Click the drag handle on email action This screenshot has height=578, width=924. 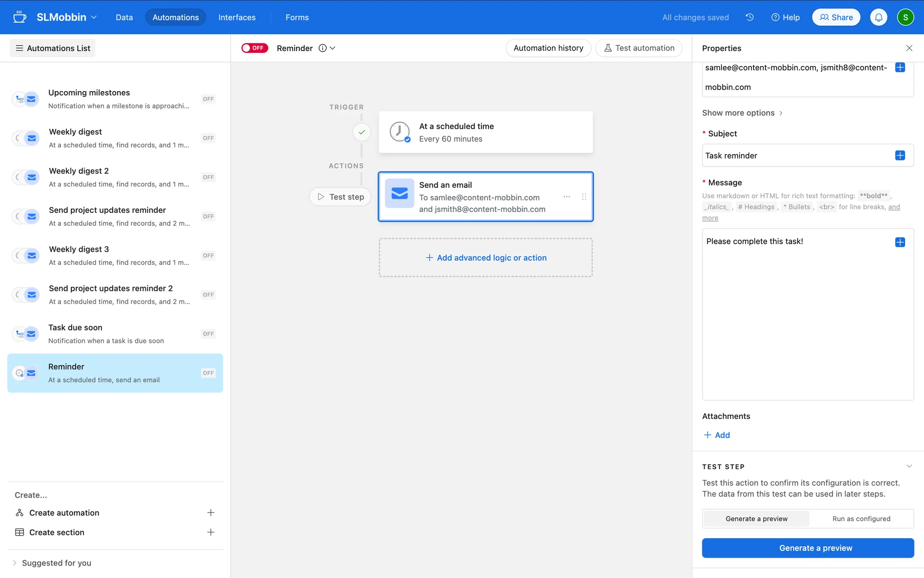pos(584,197)
